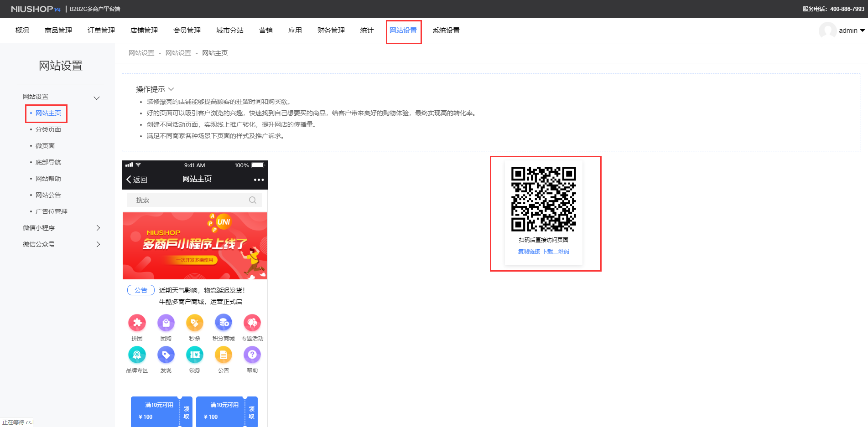
Task: Click the red NIUSHOP banner image
Action: (x=195, y=246)
